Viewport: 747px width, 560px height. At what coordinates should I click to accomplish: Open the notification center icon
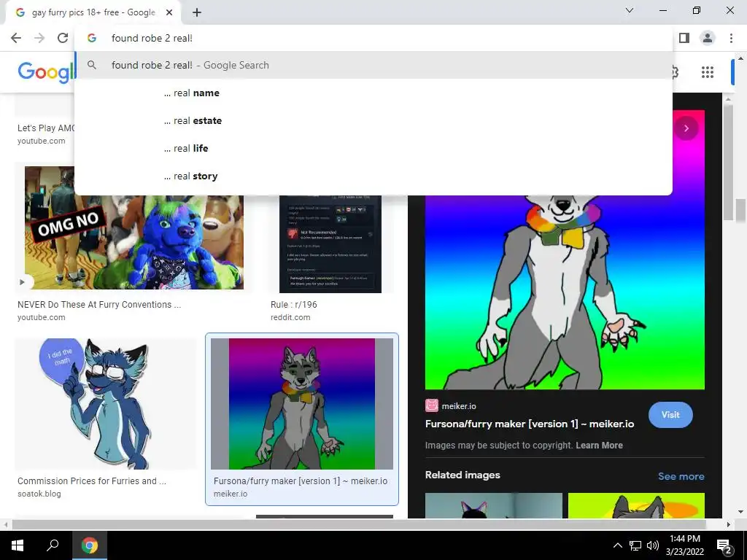pos(724,545)
